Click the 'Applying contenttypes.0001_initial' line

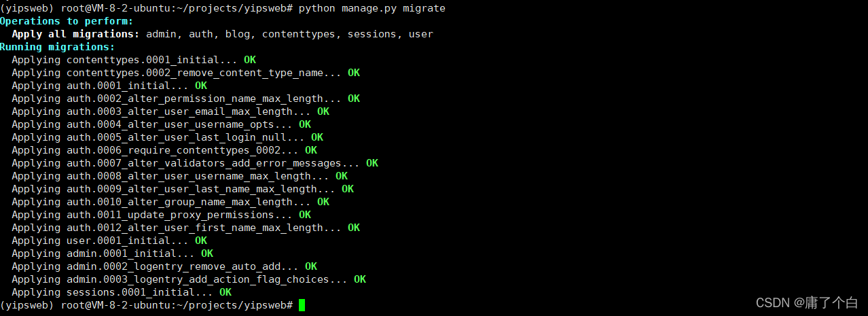[134, 60]
